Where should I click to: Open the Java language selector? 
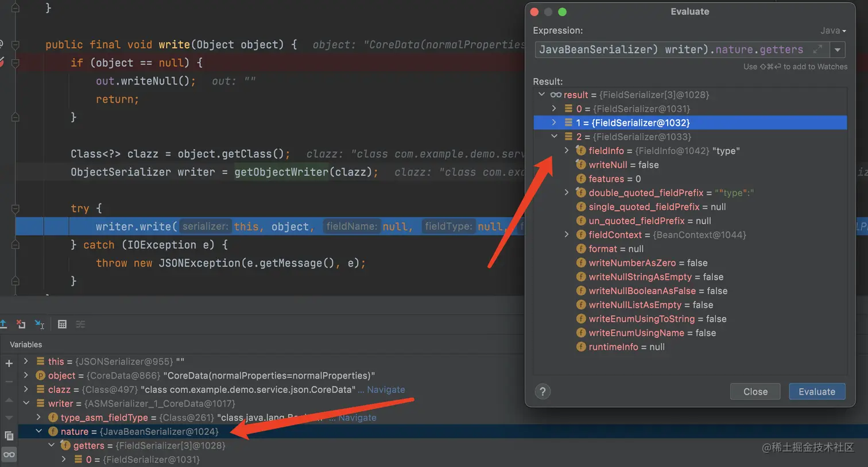833,30
